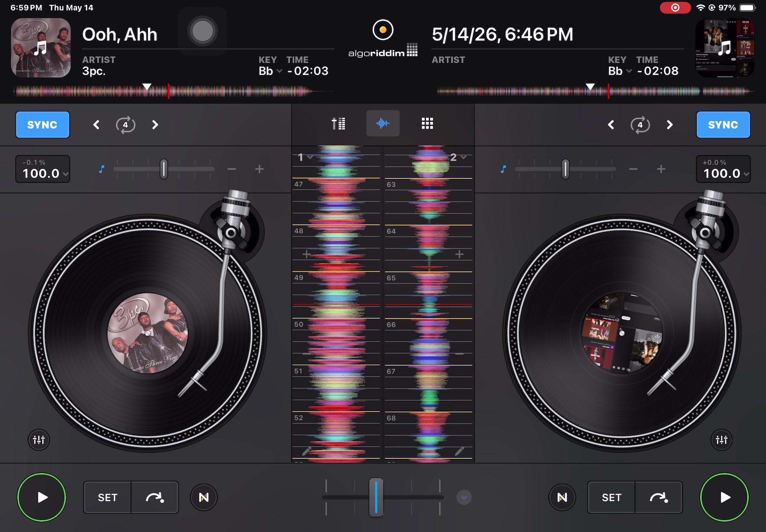Click the recording indicator in the status bar
Screen dimensions: 766x532
(x=675, y=8)
